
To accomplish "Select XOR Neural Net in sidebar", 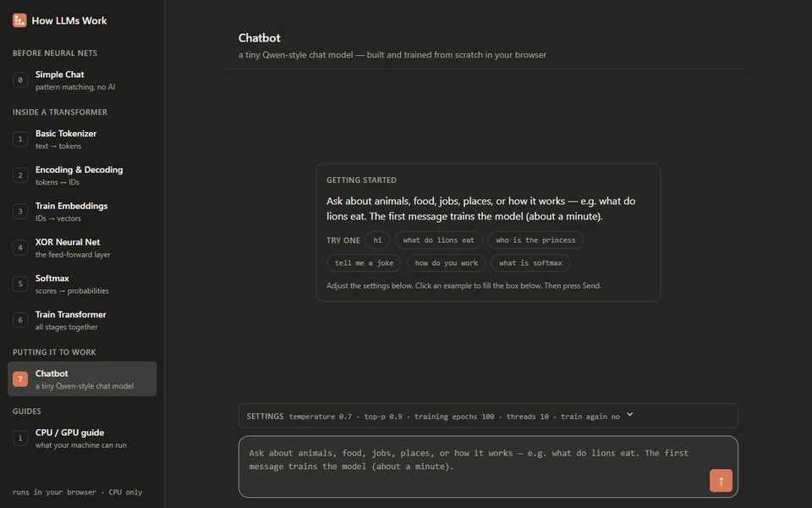I will pos(82,248).
